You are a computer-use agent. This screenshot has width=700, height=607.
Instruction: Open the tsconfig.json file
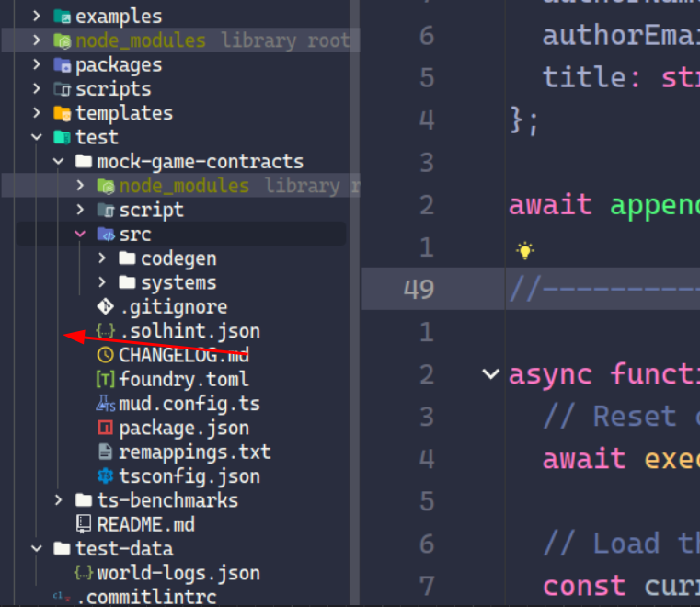tap(189, 476)
